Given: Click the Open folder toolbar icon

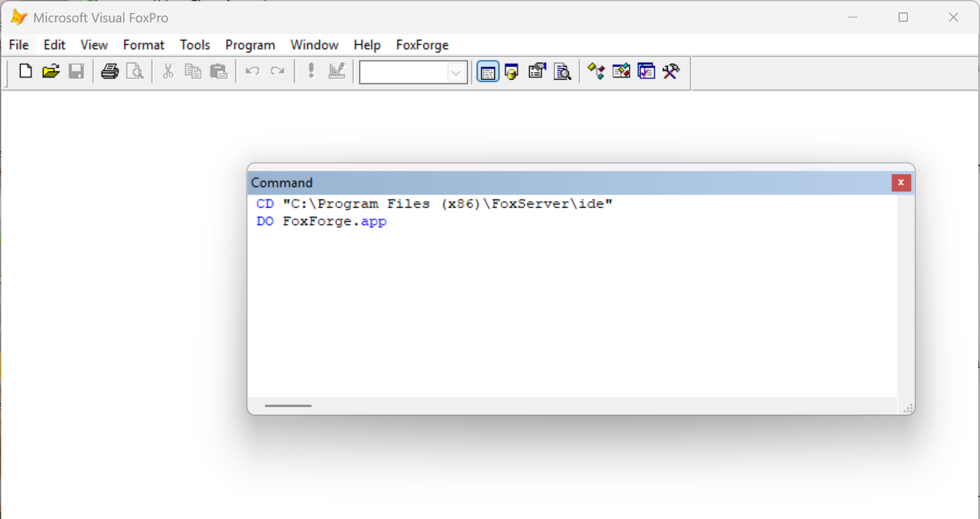Looking at the screenshot, I should click(51, 71).
